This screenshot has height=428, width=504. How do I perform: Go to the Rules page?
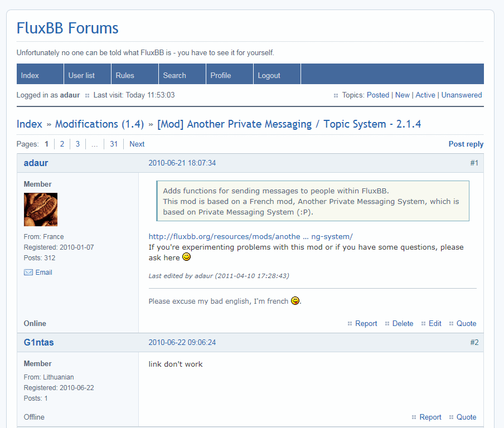coord(125,75)
